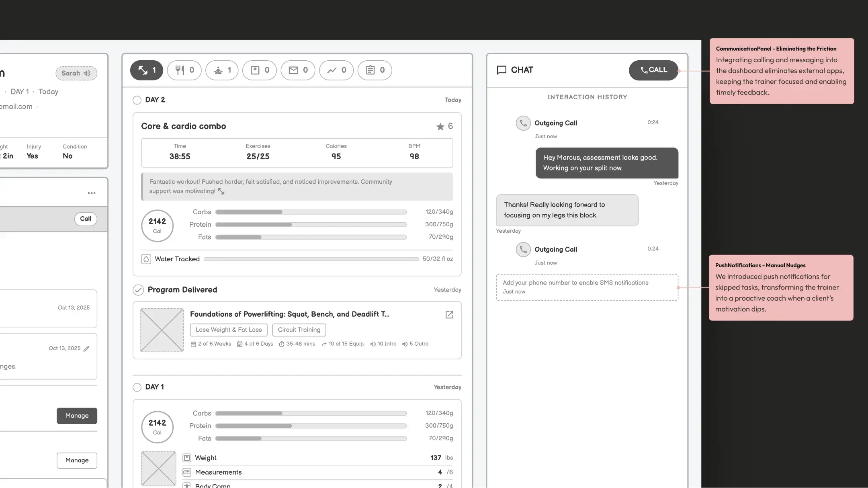The height and width of the screenshot is (488, 868).
Task: Open the clipboard notes filter tab
Action: [x=375, y=70]
